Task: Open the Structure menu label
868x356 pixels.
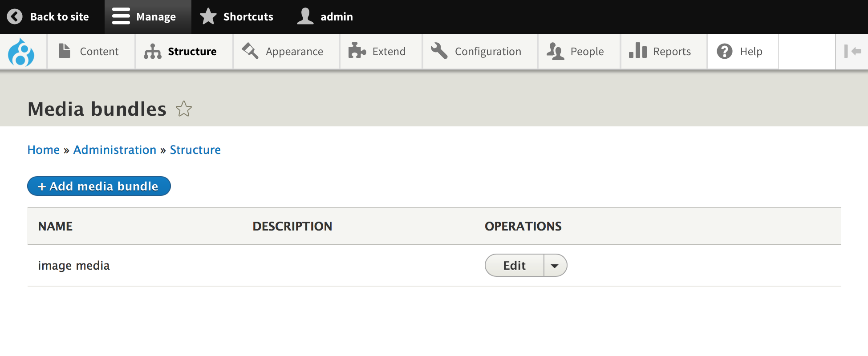Action: (x=192, y=52)
